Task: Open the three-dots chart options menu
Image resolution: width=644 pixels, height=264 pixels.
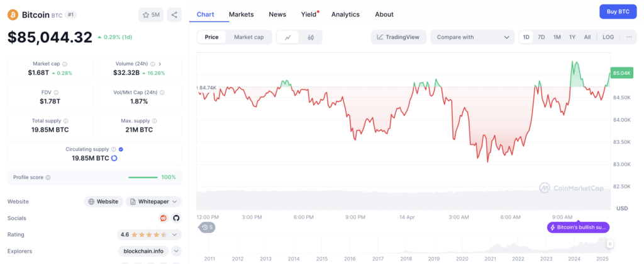Action: (629, 37)
